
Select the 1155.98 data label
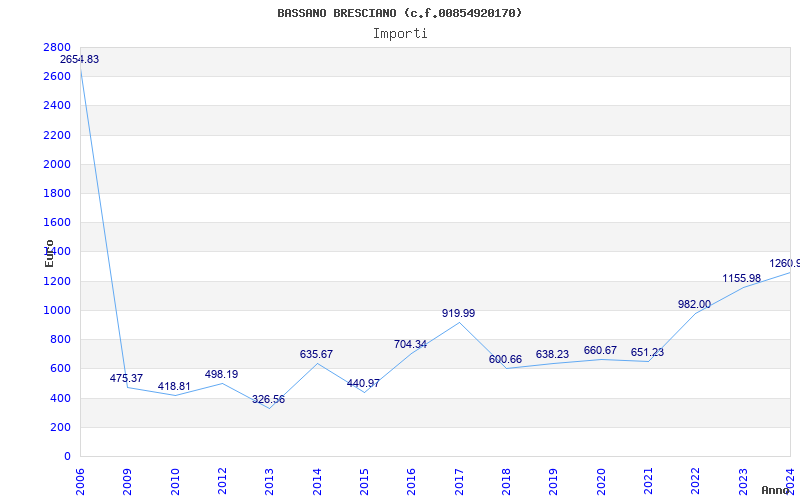[x=741, y=279]
